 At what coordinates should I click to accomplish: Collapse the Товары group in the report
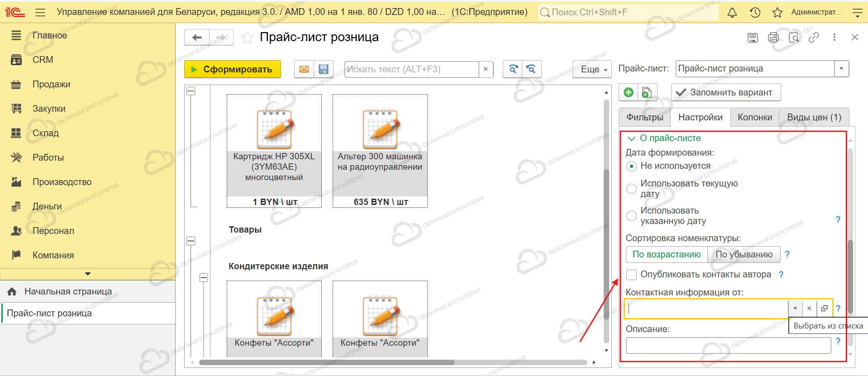tap(191, 241)
